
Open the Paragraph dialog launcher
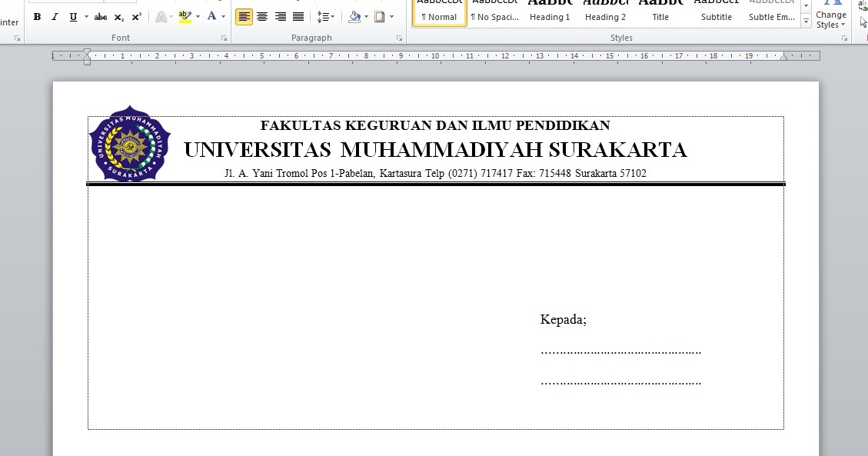click(399, 38)
